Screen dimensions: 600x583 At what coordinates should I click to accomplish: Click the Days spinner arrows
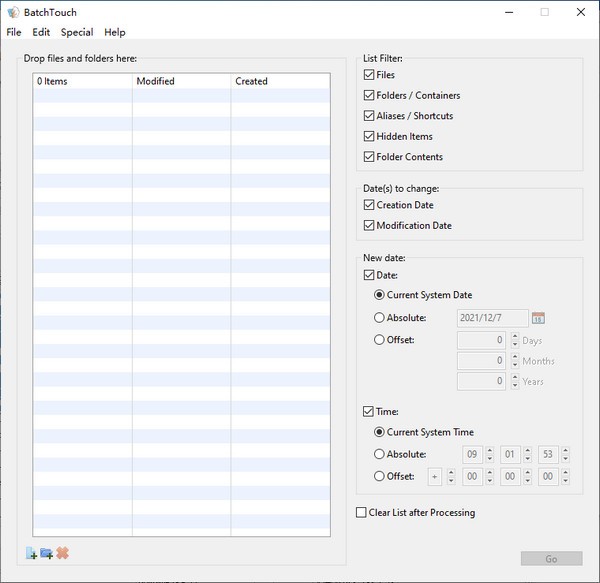515,340
